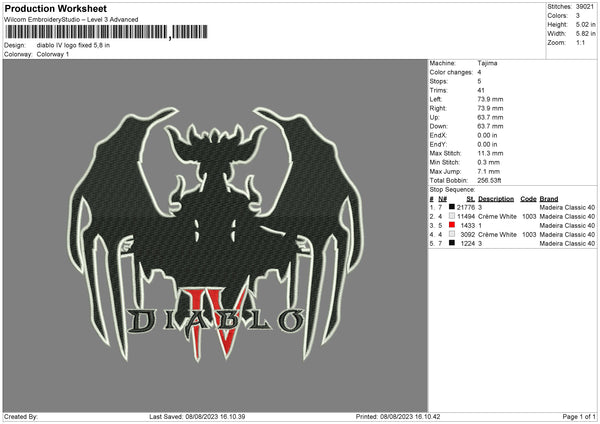
Task: Click the 'Created By:' footer label
Action: (21, 416)
